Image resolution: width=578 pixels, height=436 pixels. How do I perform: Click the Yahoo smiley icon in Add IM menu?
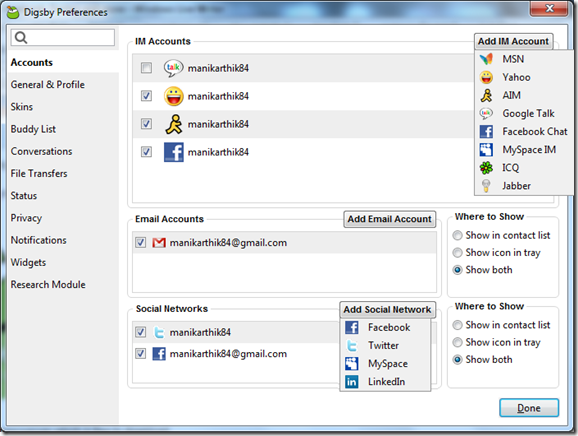(486, 77)
